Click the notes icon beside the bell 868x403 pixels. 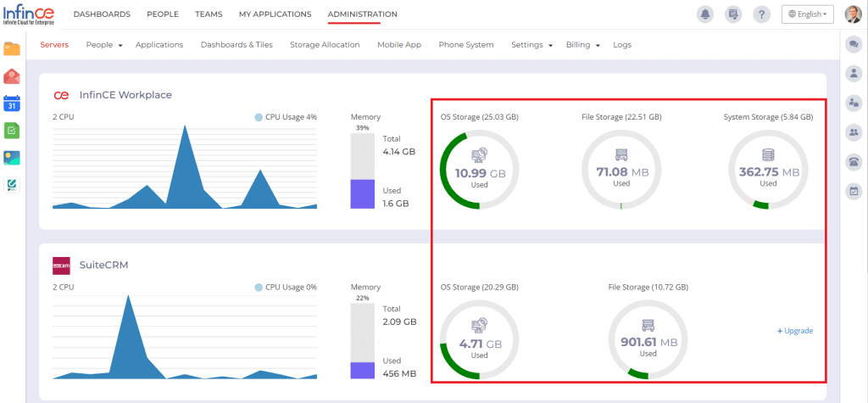[x=733, y=14]
